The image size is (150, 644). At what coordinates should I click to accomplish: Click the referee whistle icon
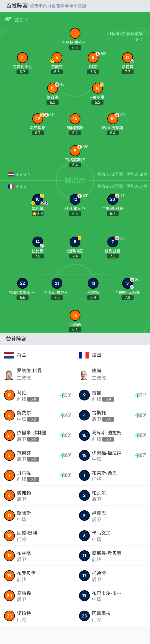pyautogui.click(x=8, y=19)
